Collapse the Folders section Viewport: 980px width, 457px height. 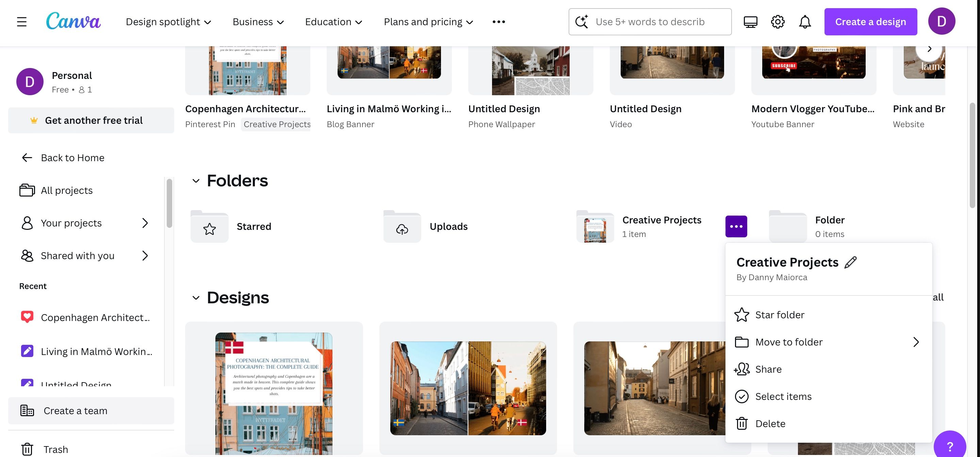(x=196, y=181)
